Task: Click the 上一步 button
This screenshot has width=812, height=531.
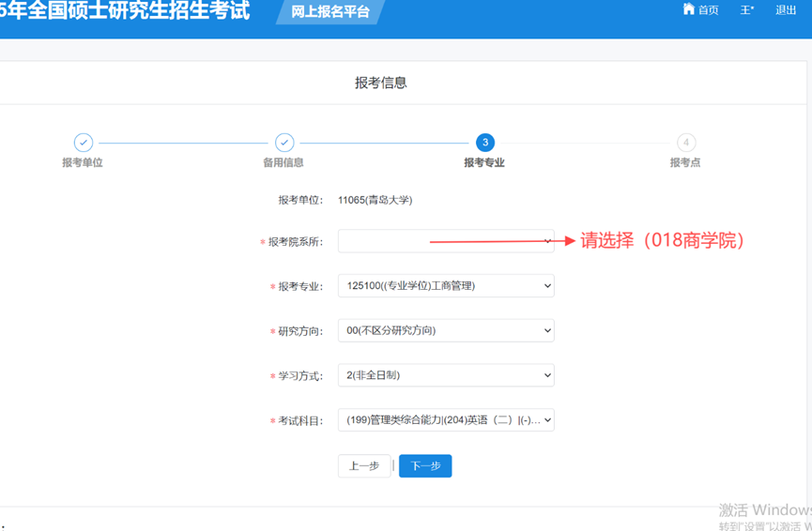Action: pyautogui.click(x=364, y=466)
